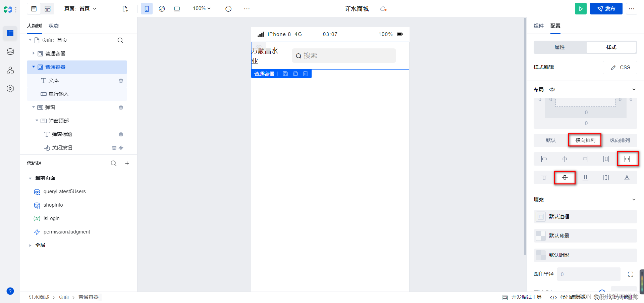This screenshot has height=303, width=644.
Task: Align items to bottom vertically
Action: click(585, 177)
